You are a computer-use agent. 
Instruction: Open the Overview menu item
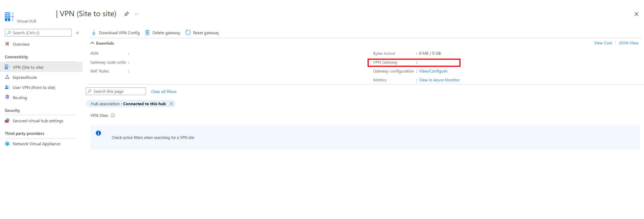[21, 44]
